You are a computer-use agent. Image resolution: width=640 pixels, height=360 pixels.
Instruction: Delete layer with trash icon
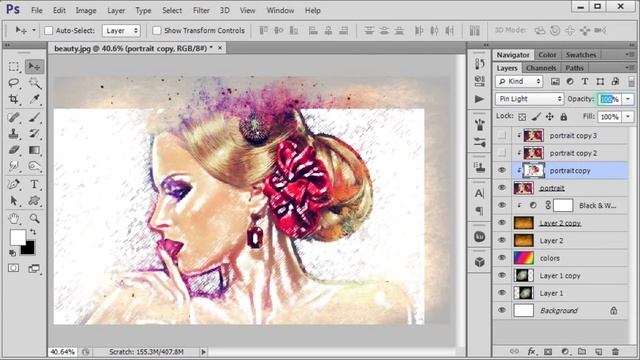point(615,351)
